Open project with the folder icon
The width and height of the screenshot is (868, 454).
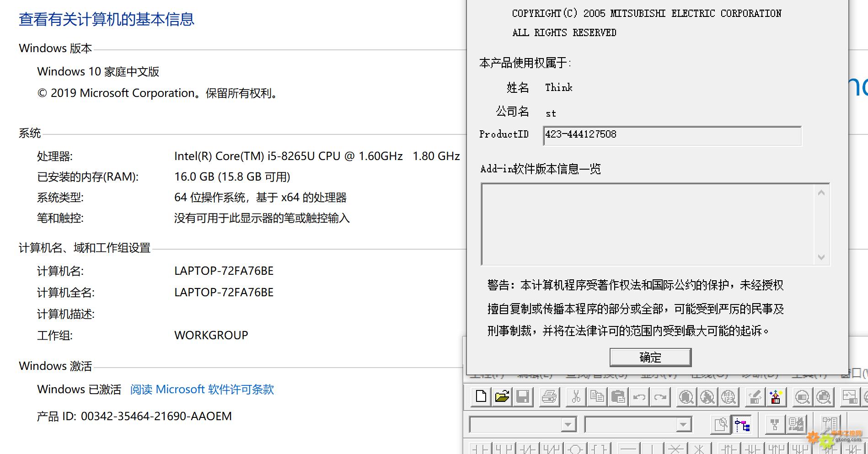point(502,396)
